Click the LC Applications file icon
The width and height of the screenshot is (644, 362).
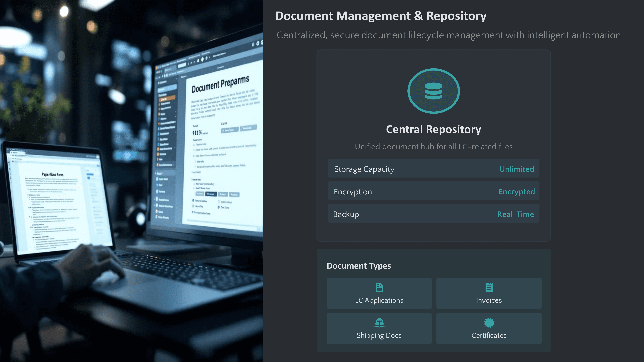(379, 288)
